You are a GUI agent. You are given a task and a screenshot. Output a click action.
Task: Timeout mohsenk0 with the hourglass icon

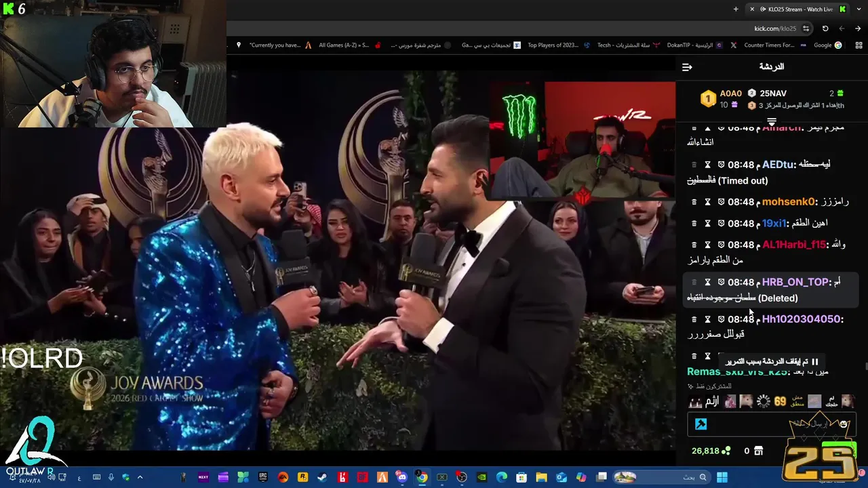click(x=707, y=202)
